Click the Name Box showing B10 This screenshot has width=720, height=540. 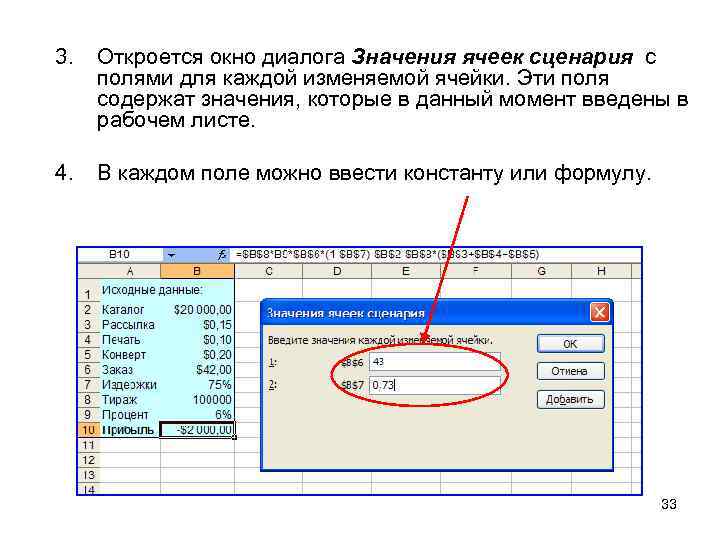tap(120, 254)
